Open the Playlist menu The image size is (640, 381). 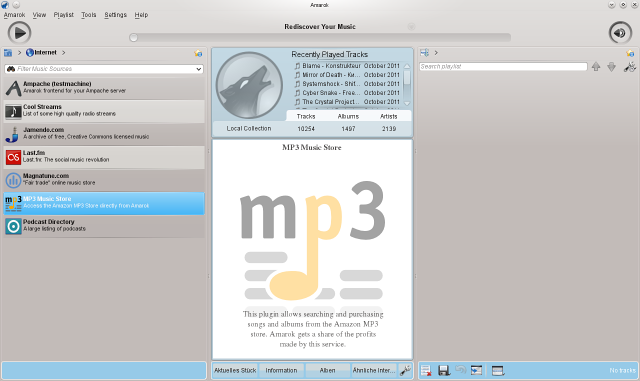[x=63, y=15]
